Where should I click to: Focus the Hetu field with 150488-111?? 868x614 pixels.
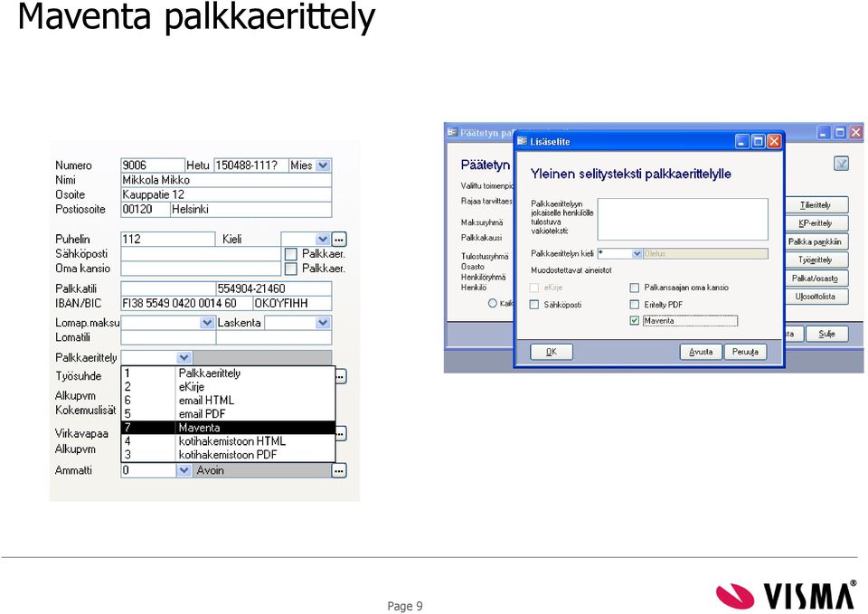coord(250,165)
